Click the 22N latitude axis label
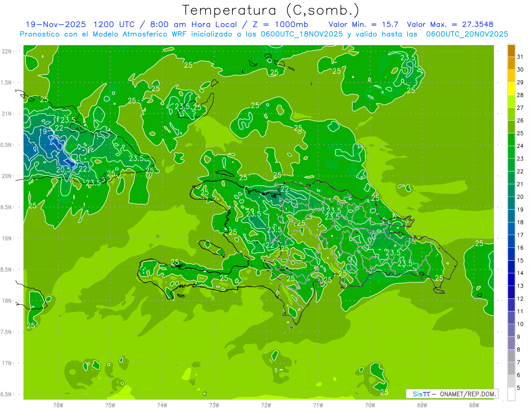The width and height of the screenshot is (532, 411). [7, 51]
